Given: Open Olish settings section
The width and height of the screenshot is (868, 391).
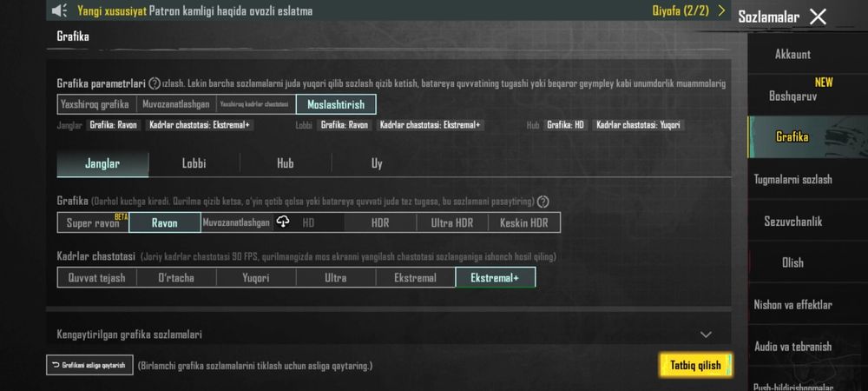Looking at the screenshot, I should 807,262.
